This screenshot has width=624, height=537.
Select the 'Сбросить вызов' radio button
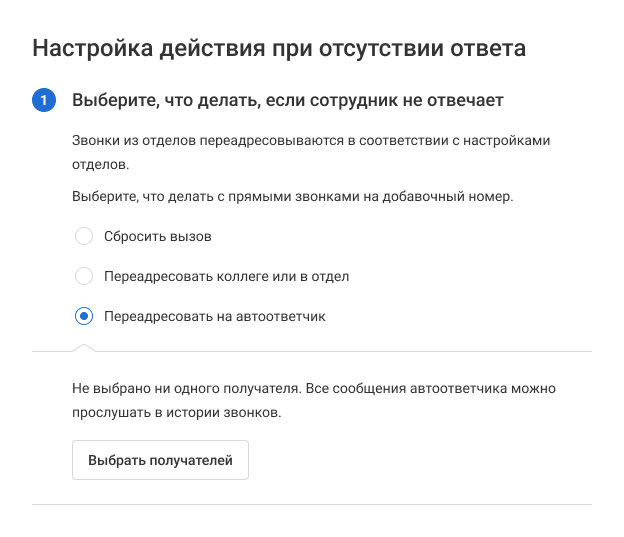(x=84, y=236)
